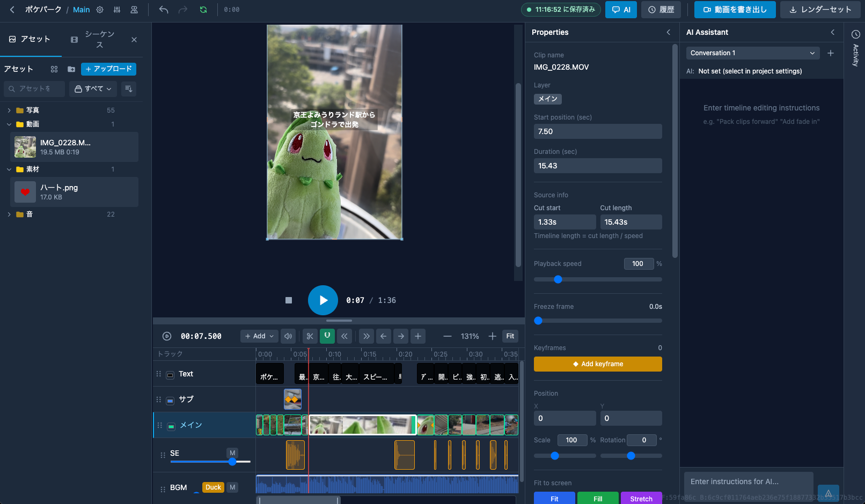Select the ハート.png asset
The height and width of the screenshot is (504, 865).
pos(75,192)
